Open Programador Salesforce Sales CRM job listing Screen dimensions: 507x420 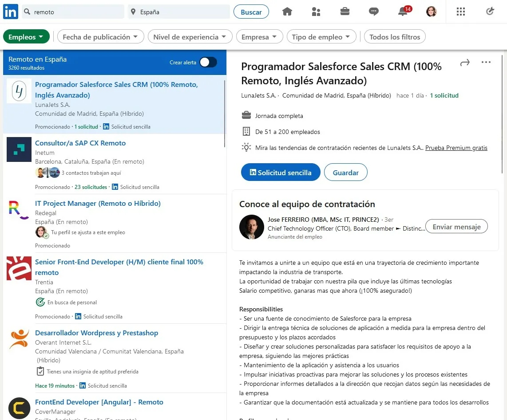[x=116, y=90]
